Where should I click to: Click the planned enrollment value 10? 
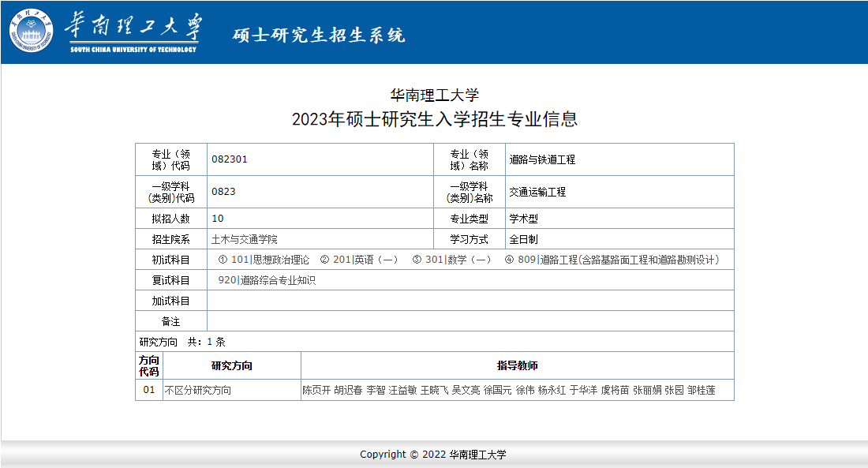coord(218,218)
